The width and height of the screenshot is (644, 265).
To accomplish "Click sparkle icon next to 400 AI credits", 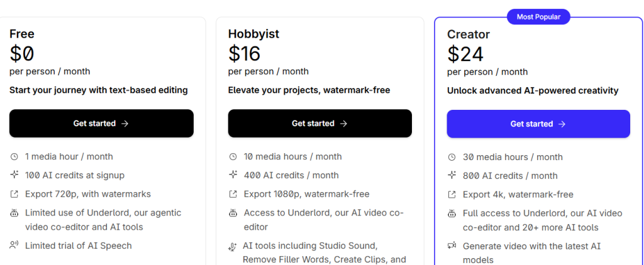I will [x=233, y=175].
